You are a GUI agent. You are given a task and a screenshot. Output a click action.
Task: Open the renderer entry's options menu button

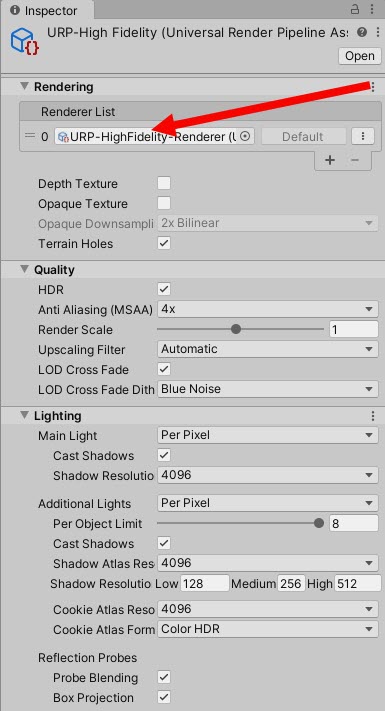363,136
